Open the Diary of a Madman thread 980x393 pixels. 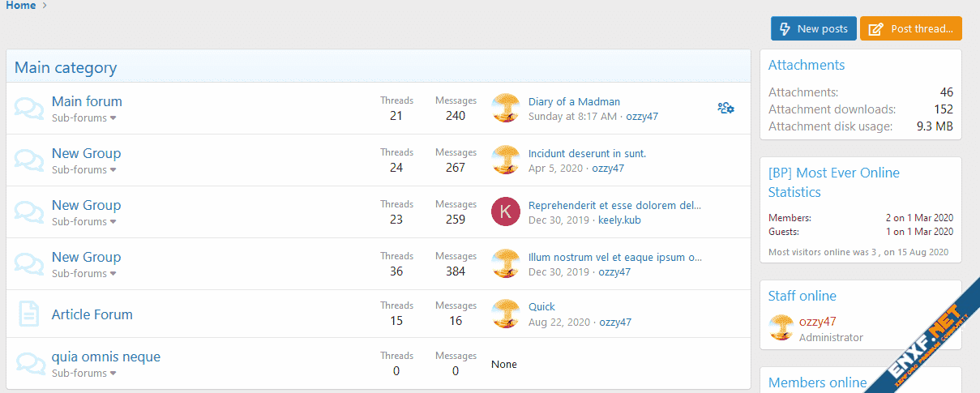click(x=574, y=101)
